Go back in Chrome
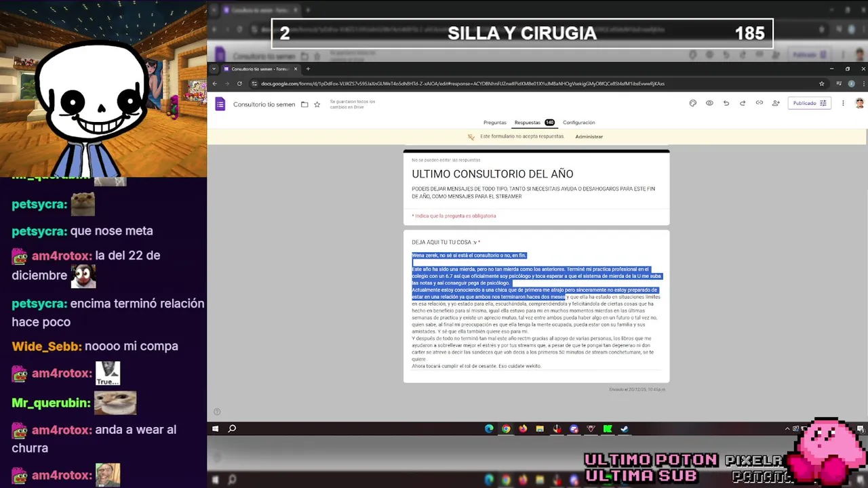Screen dimensions: 868x488 click(x=215, y=83)
